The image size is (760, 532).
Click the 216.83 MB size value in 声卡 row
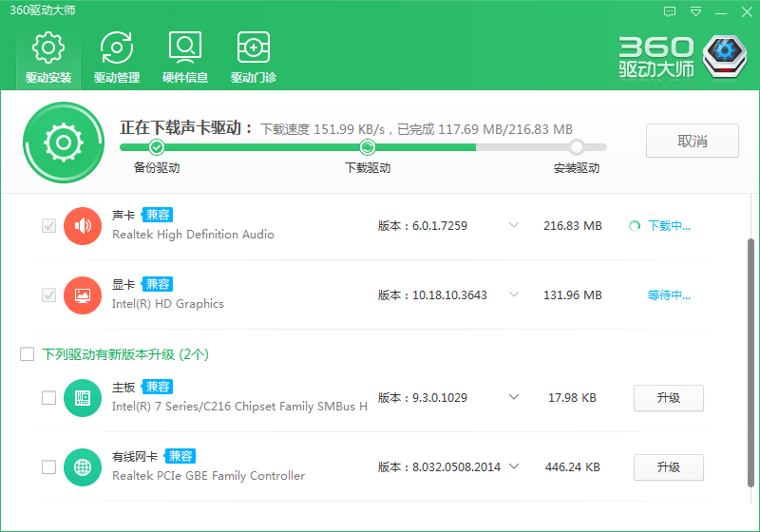pos(573,226)
